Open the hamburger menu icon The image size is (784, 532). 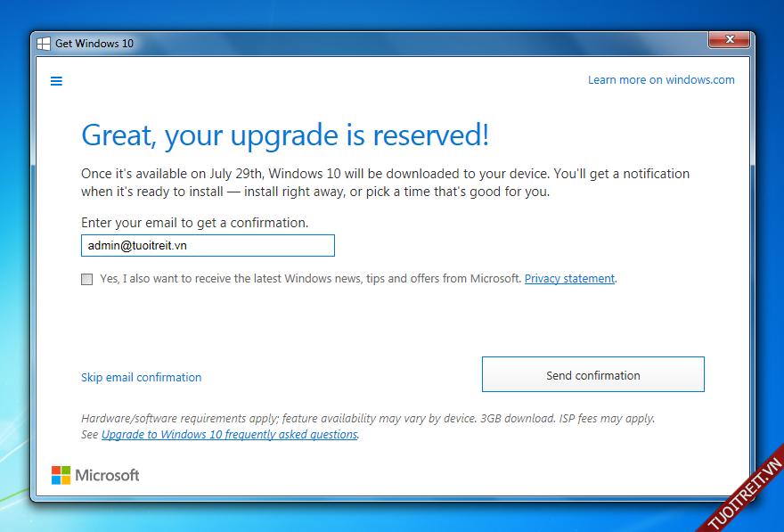pyautogui.click(x=56, y=81)
